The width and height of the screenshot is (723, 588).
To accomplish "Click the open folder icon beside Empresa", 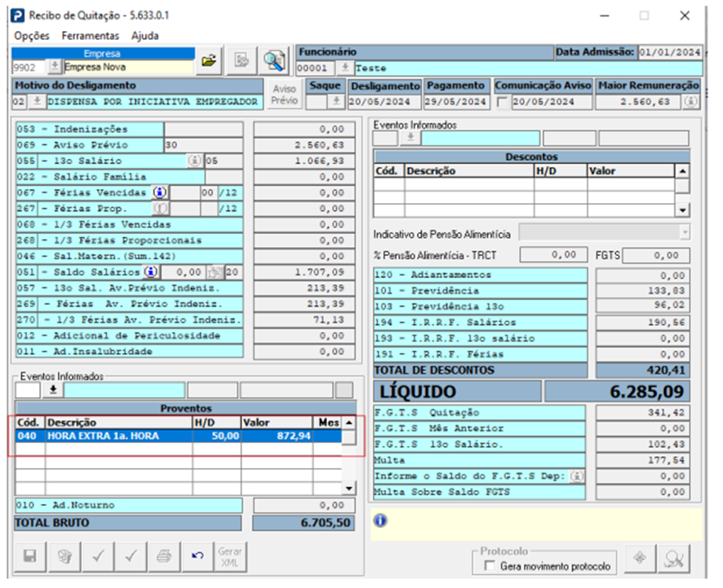I will 209,60.
